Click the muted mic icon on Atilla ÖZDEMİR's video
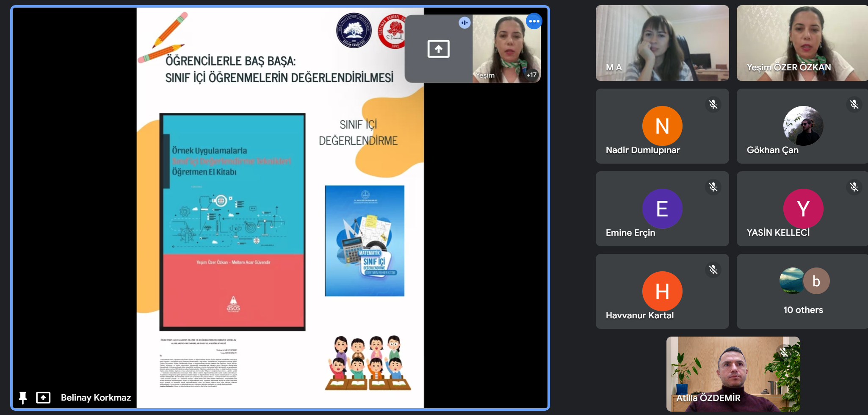Screen dimensions: 868x415 pyautogui.click(x=784, y=352)
